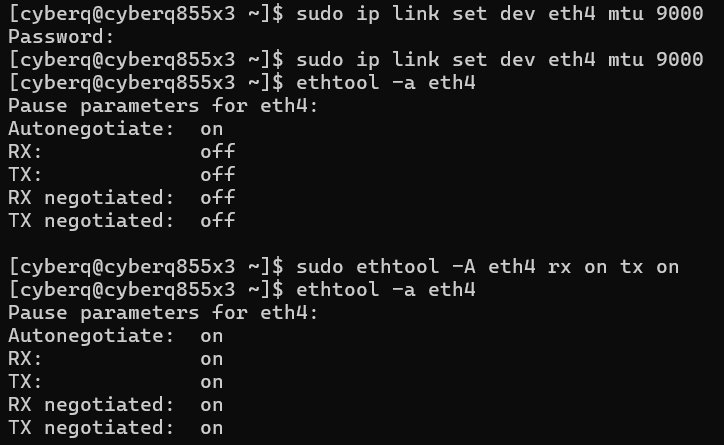The height and width of the screenshot is (445, 724).
Task: Click the last 'Autonegotiate: on' line
Action: click(x=115, y=336)
